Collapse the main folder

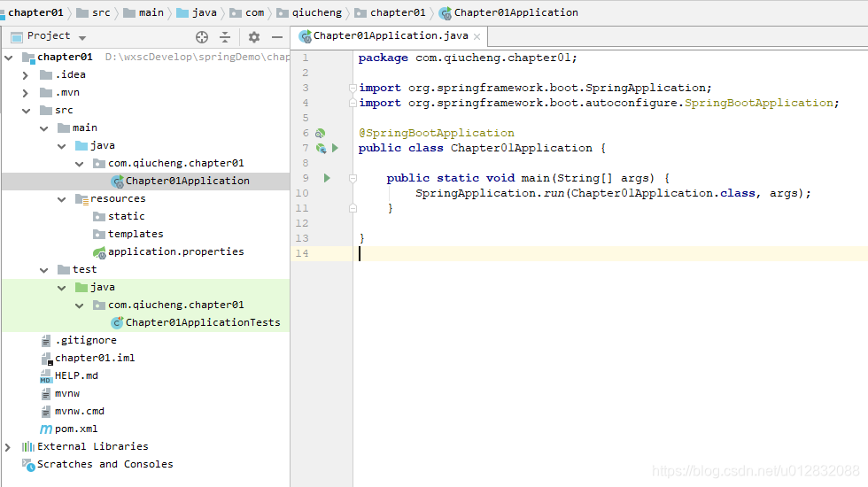[43, 128]
